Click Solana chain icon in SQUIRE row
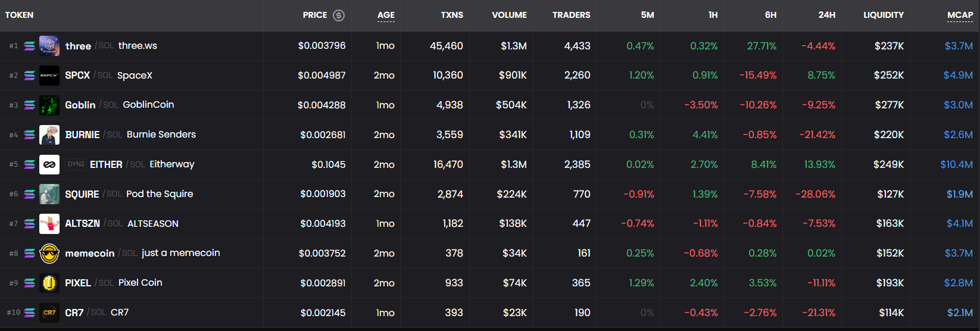This screenshot has height=331, width=980. tap(30, 194)
